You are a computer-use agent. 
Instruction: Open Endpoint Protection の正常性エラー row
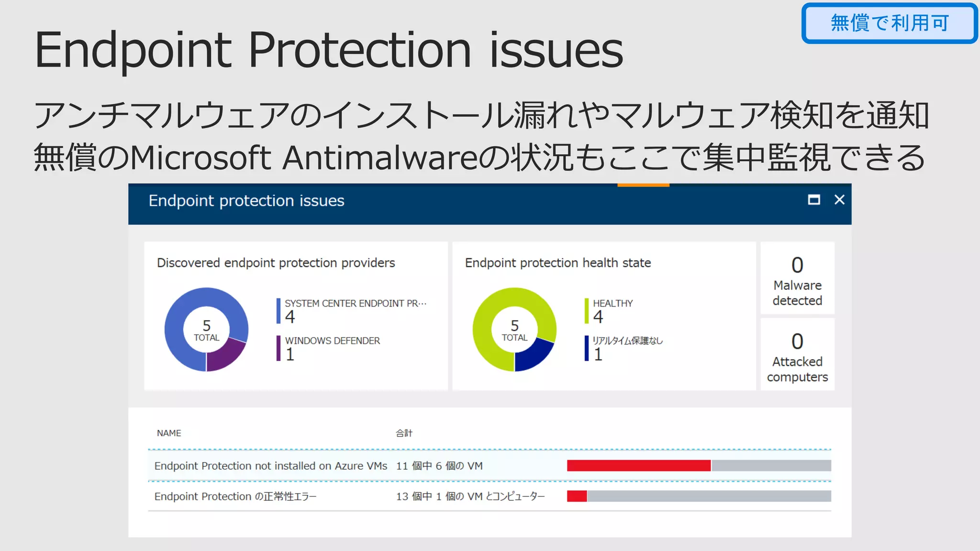[x=235, y=496]
